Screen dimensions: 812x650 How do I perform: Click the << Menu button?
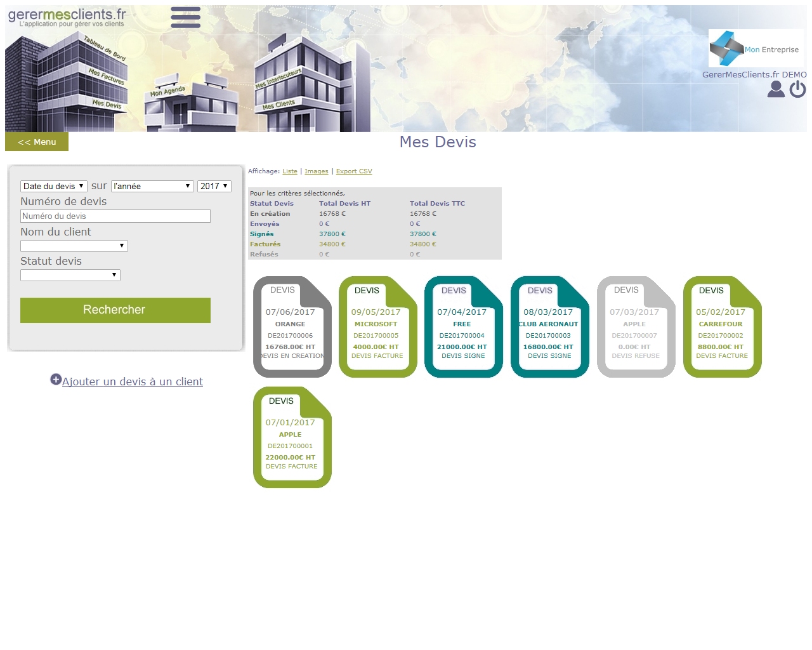coord(37,142)
